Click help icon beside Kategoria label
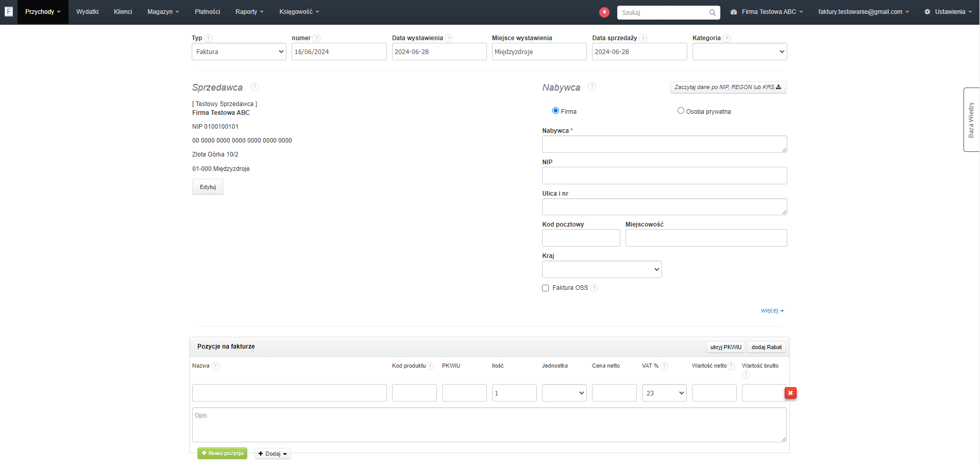Image resolution: width=980 pixels, height=467 pixels. 726,38
